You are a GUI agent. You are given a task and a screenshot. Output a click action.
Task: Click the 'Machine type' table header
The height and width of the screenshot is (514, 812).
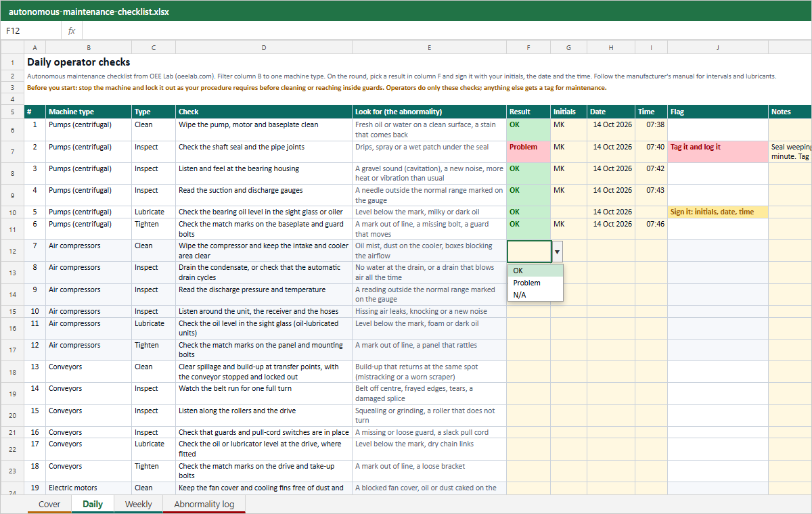[89, 112]
